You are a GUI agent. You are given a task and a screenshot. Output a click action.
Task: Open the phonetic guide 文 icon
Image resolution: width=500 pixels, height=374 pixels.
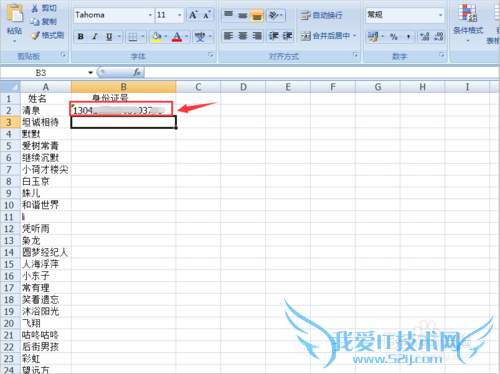pos(200,36)
